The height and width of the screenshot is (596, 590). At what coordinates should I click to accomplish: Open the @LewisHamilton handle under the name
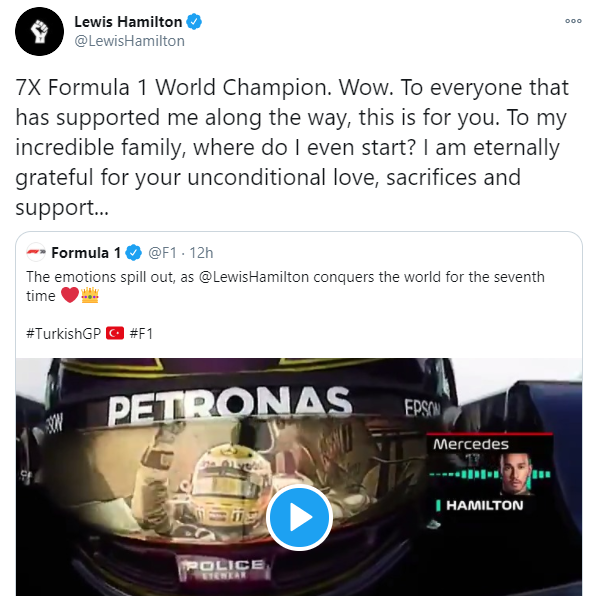(x=130, y=41)
